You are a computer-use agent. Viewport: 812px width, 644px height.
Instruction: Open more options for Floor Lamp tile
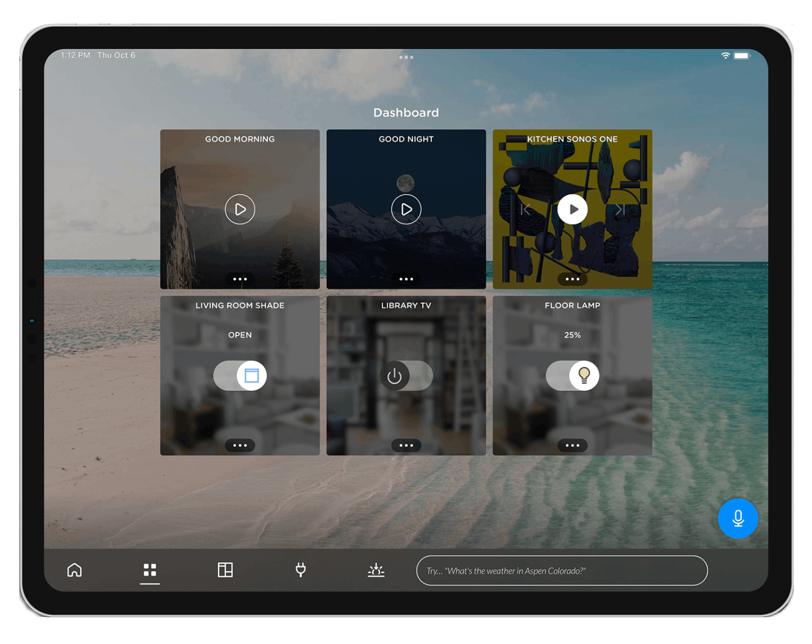click(x=572, y=445)
